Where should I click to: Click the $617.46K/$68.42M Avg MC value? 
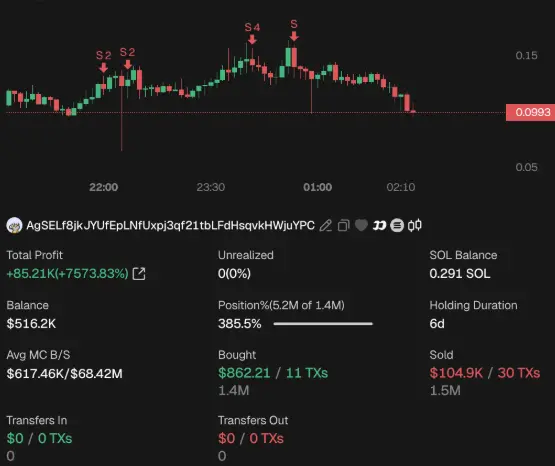point(64,373)
